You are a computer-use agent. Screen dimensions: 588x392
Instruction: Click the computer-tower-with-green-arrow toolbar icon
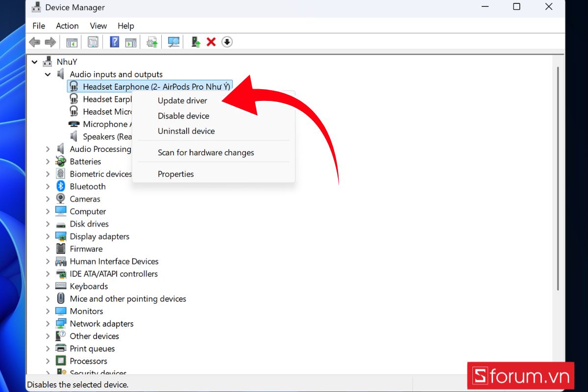pyautogui.click(x=196, y=42)
